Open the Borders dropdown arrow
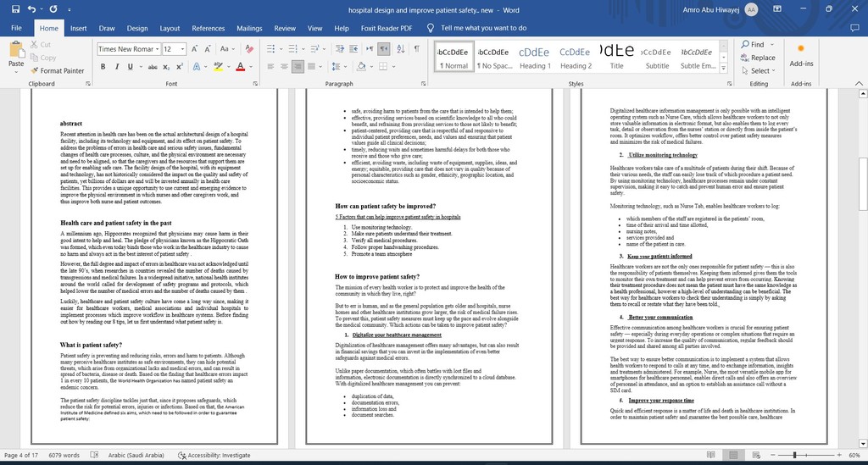 click(x=393, y=67)
